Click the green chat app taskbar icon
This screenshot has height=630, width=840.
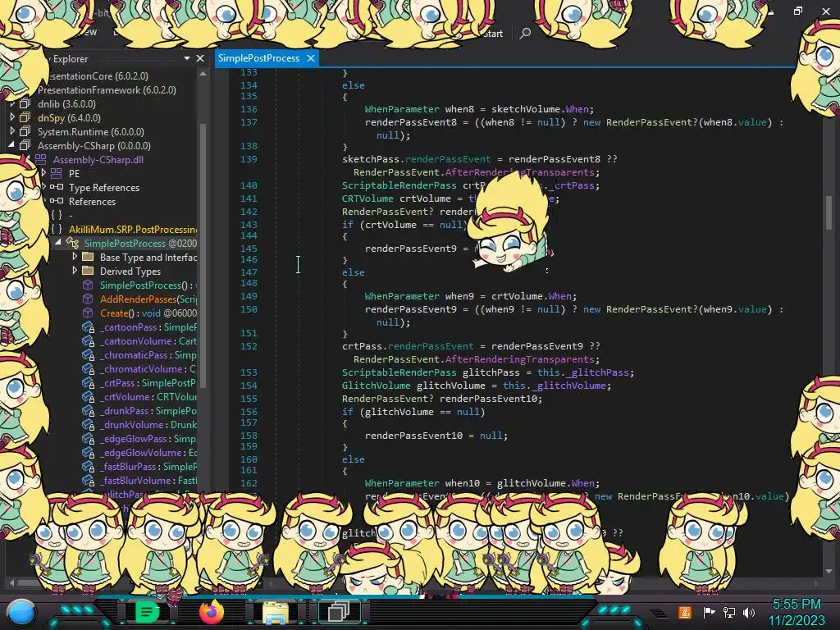tap(148, 612)
